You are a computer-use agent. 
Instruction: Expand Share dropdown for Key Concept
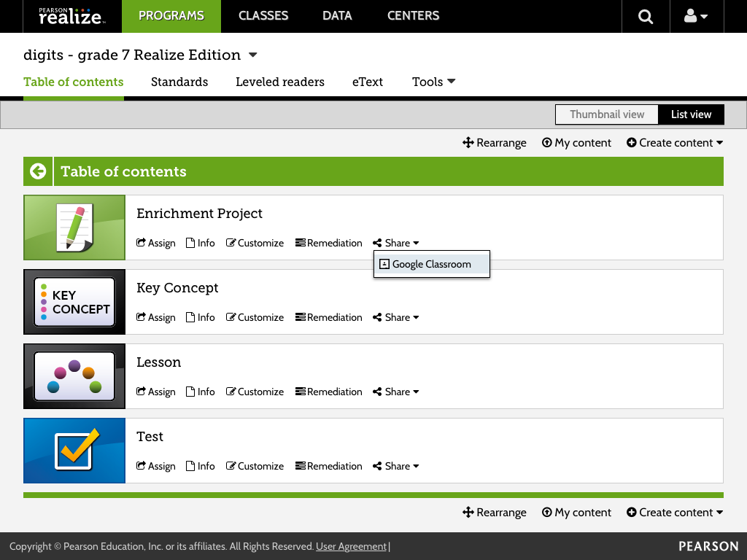pyautogui.click(x=396, y=317)
